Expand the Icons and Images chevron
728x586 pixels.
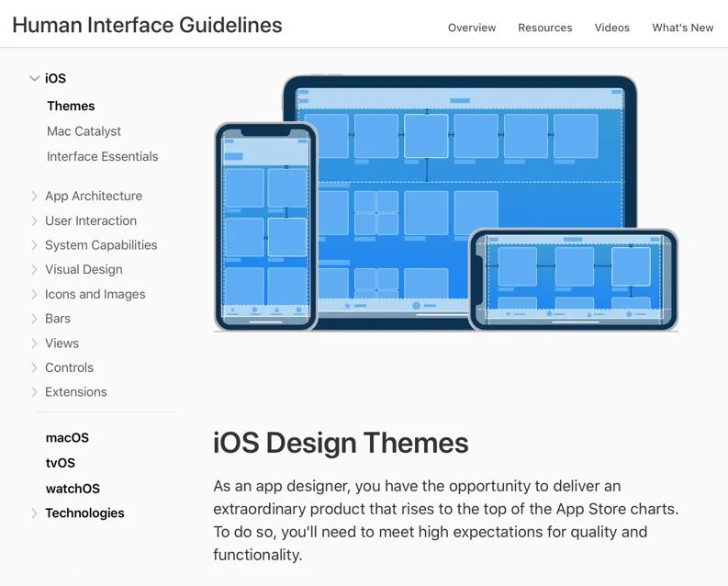[34, 295]
